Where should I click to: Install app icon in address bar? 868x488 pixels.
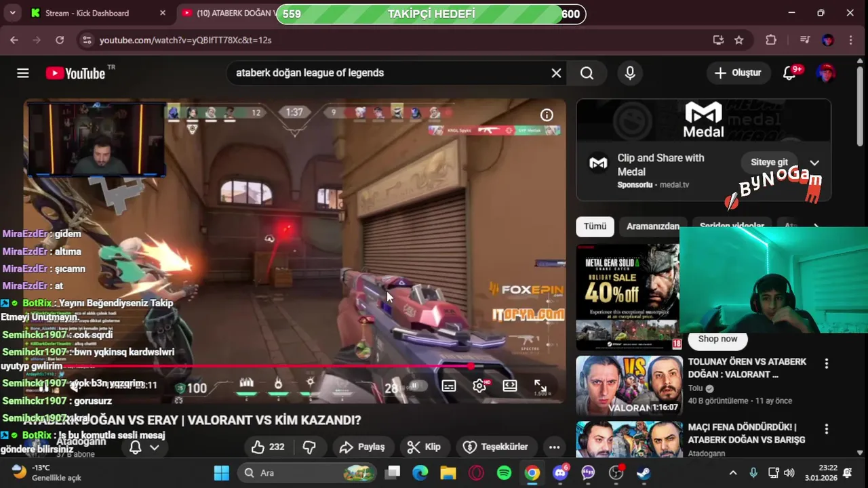pos(718,40)
